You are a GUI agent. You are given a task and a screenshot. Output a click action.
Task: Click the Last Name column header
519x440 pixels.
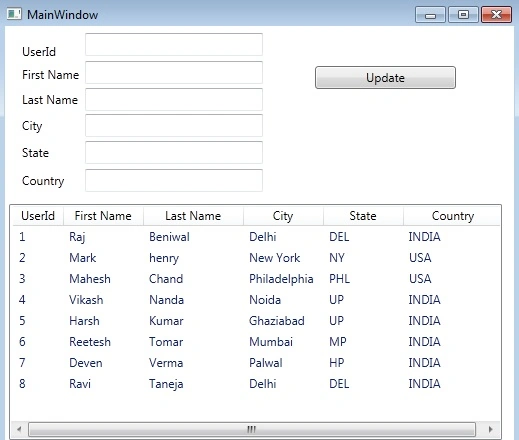tap(193, 216)
